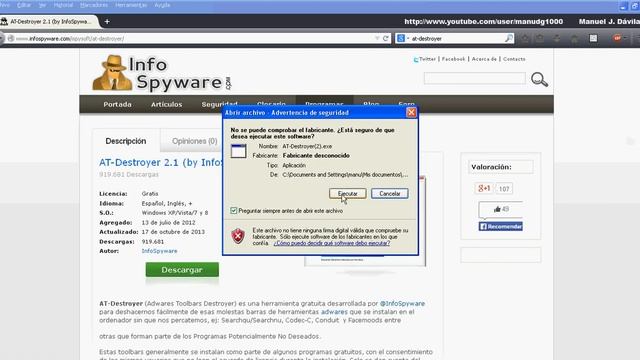Click the file name 'AT-Destroyer(2).exe'
Screen dimensions: 640x360
pyautogui.click(x=307, y=146)
